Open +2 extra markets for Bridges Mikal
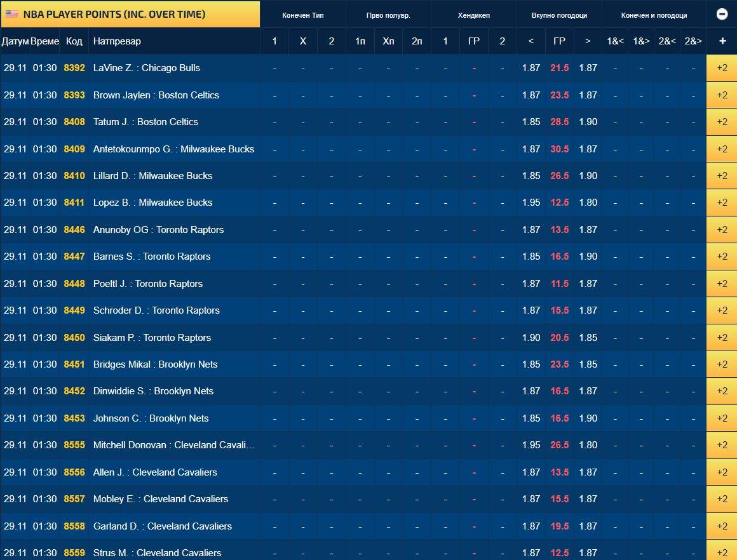737x560 pixels. click(x=722, y=364)
